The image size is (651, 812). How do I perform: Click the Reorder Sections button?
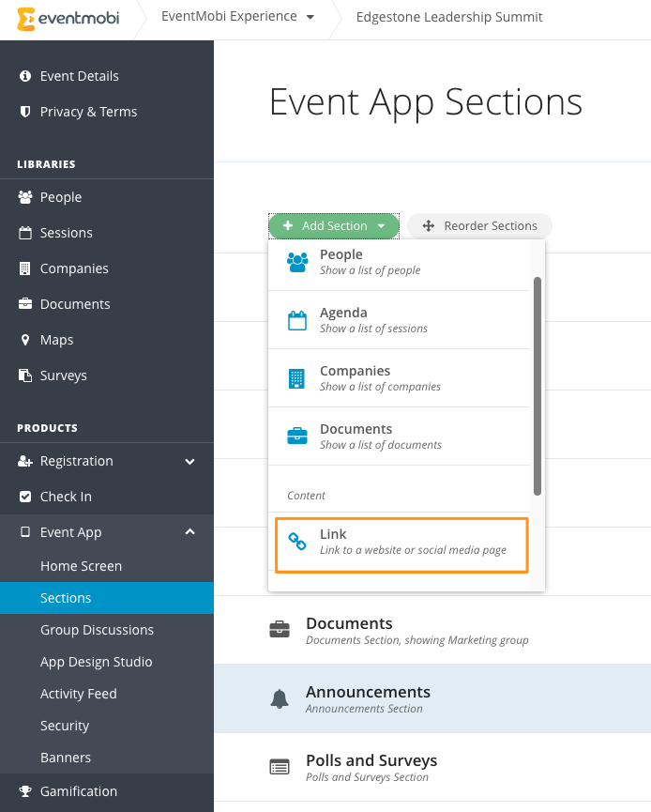[479, 226]
